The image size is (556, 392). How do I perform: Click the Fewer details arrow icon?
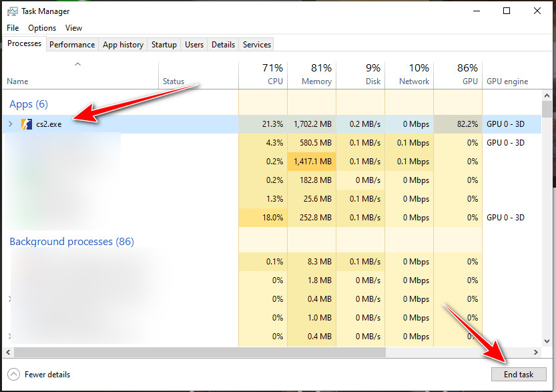tap(13, 375)
